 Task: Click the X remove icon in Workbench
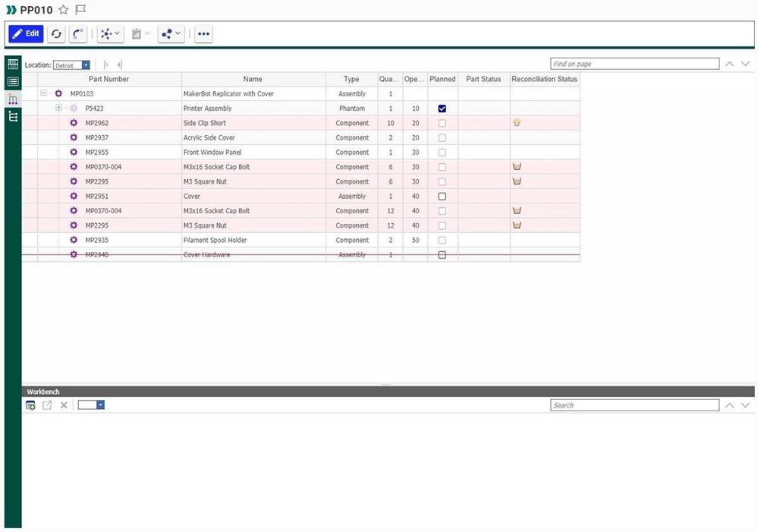coord(64,405)
